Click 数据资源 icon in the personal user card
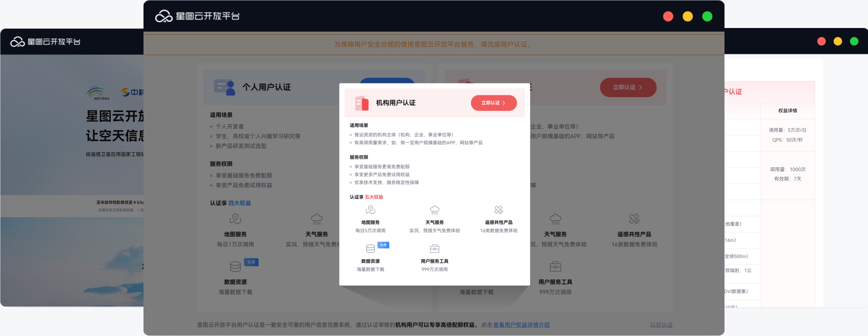This screenshot has height=336, width=868. pyautogui.click(x=235, y=267)
